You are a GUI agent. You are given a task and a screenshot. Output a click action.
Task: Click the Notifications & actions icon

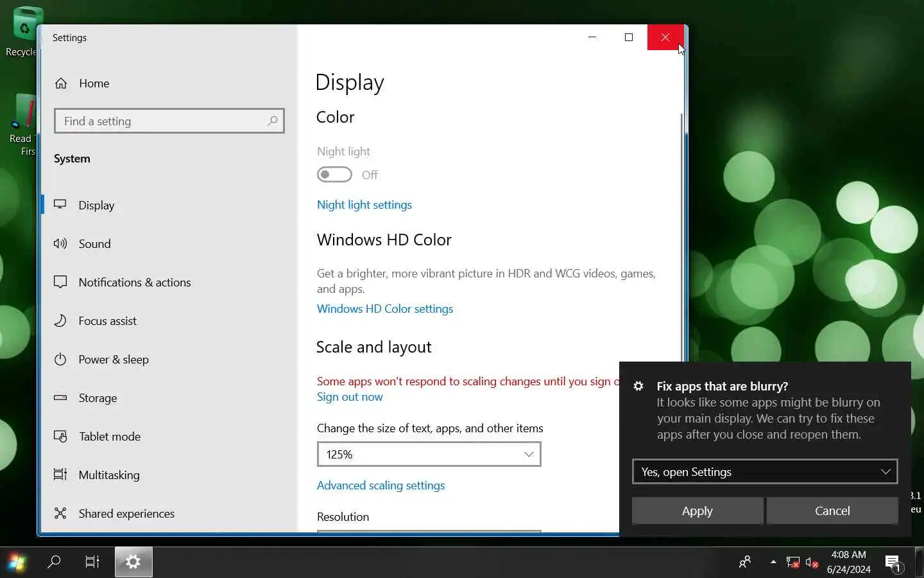pyautogui.click(x=60, y=282)
